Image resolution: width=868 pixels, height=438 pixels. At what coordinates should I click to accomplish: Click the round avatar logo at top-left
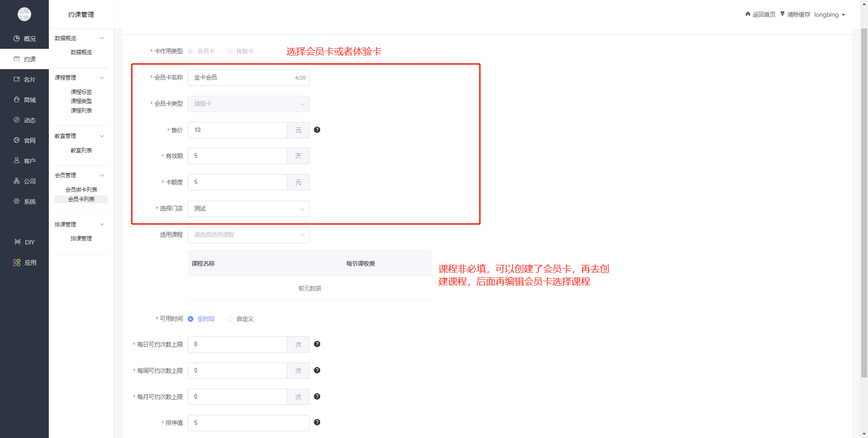point(24,14)
